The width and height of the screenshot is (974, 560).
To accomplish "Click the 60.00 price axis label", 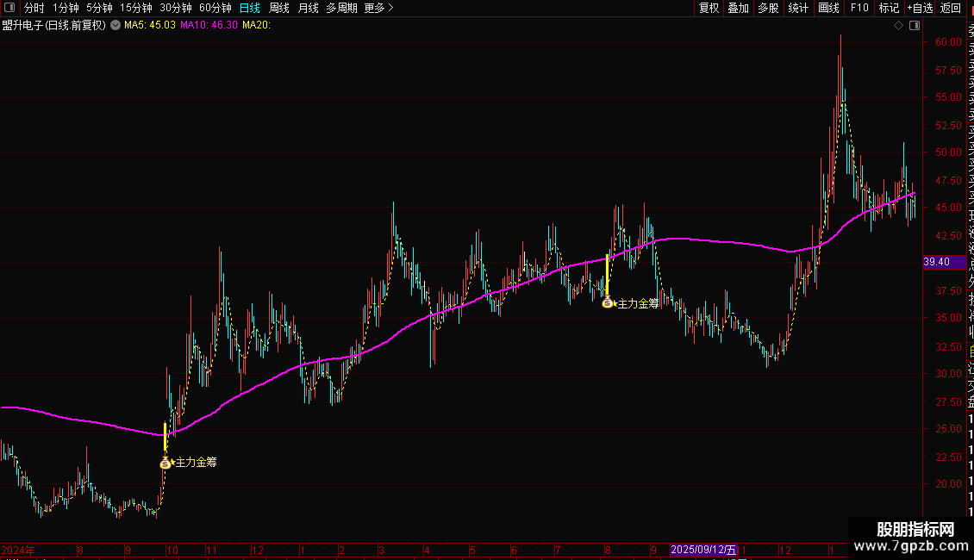I will tap(948, 41).
